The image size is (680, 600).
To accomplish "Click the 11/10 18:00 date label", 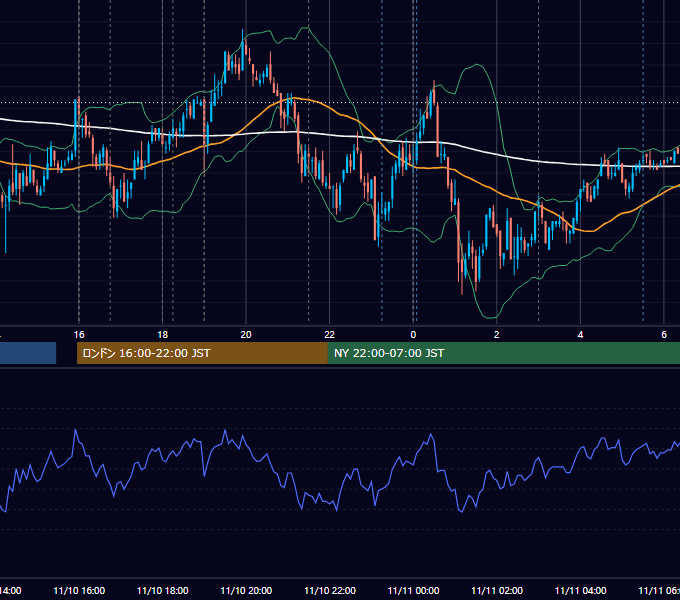I will 163,590.
